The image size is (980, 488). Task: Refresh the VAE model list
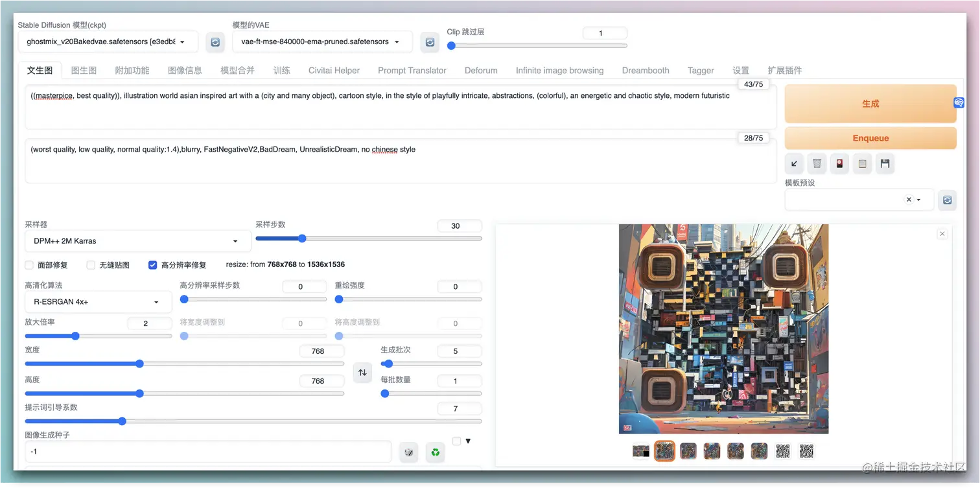tap(430, 41)
